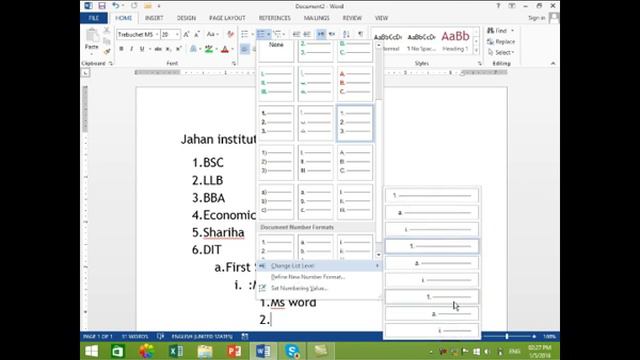Click the Word Help question mark icon
The image size is (640, 360).
498,6
